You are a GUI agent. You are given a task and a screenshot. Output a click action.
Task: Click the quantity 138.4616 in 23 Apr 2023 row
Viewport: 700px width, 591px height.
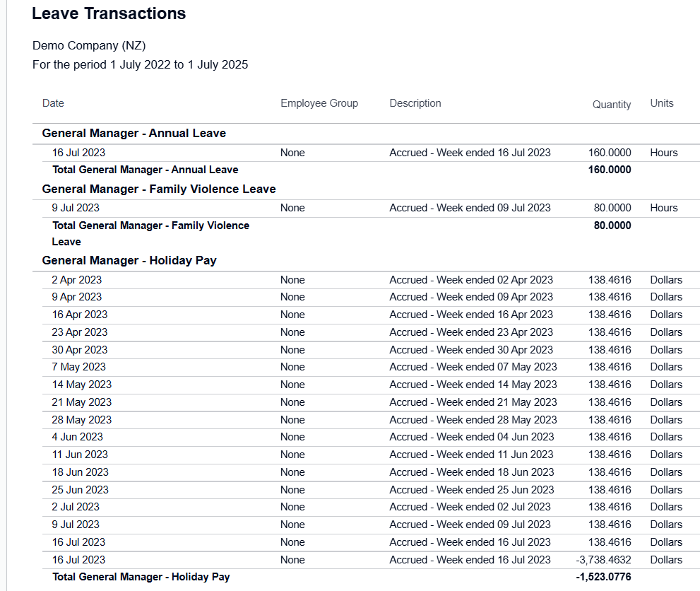click(x=610, y=332)
